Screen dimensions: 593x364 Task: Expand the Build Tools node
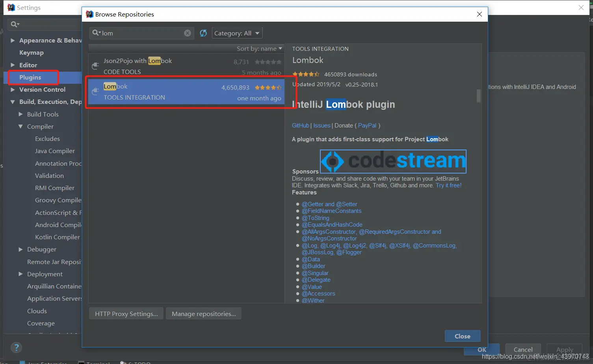20,114
